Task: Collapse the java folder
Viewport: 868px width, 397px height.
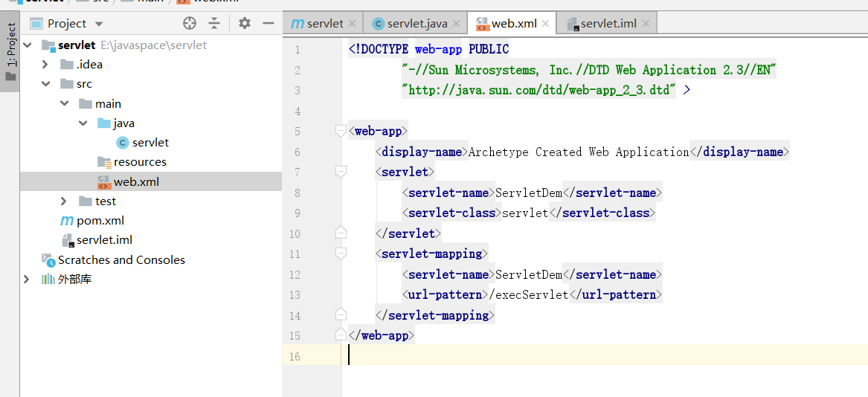Action: pyautogui.click(x=83, y=123)
